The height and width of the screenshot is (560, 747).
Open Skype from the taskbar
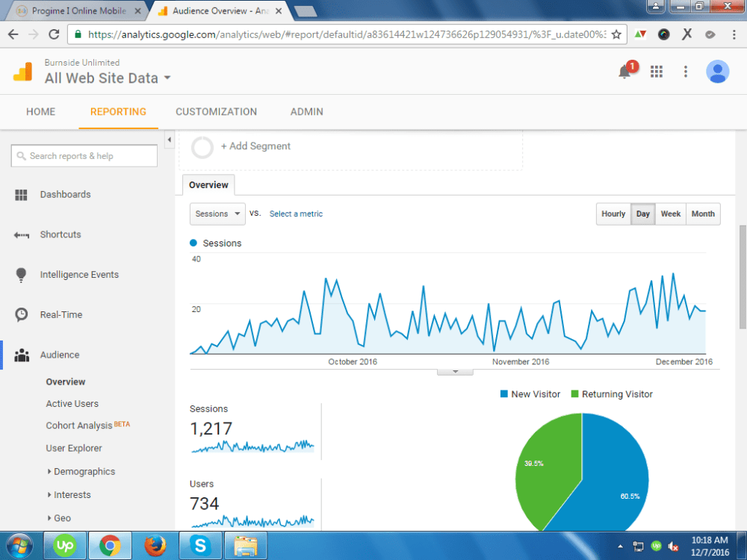pyautogui.click(x=200, y=546)
